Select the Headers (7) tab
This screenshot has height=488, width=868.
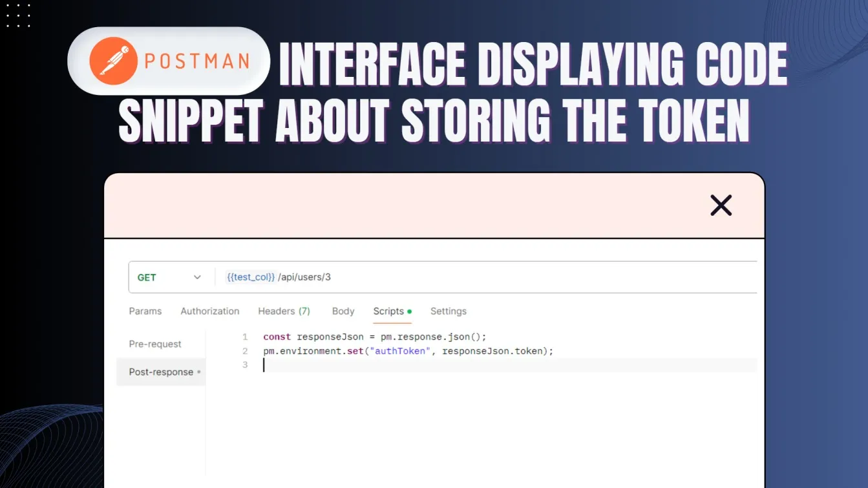point(284,311)
